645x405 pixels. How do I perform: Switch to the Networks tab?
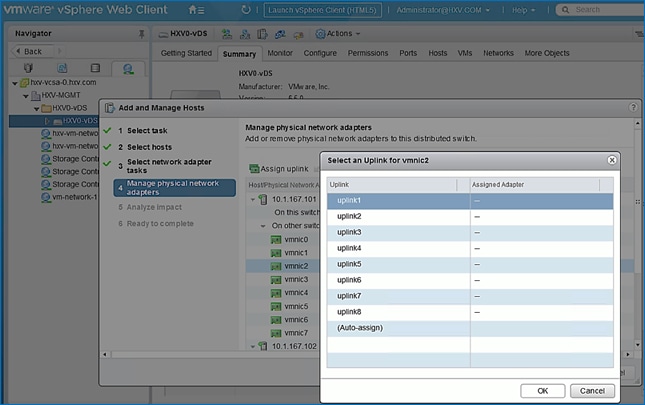pos(498,53)
